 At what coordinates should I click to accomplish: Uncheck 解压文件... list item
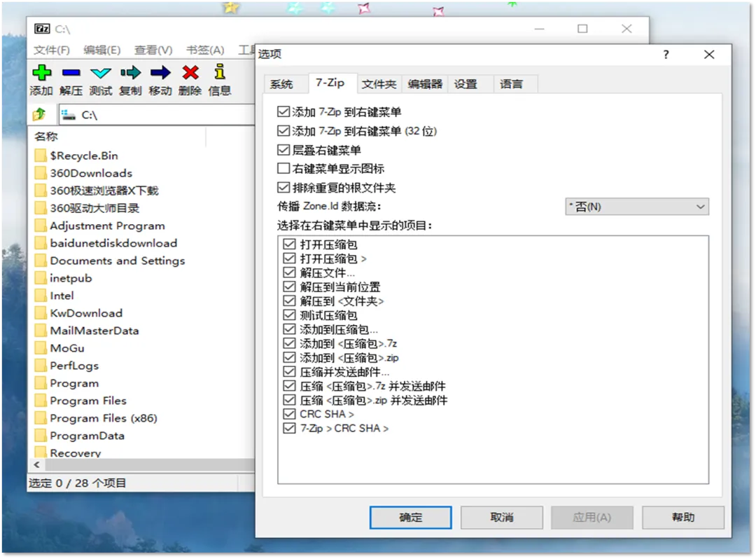[289, 272]
